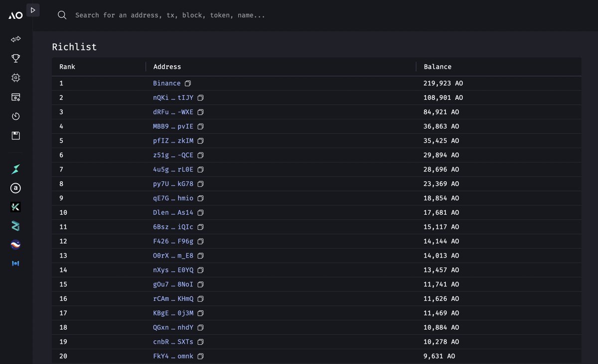
Task: Click the AO logo in the sidebar
Action: click(x=15, y=16)
